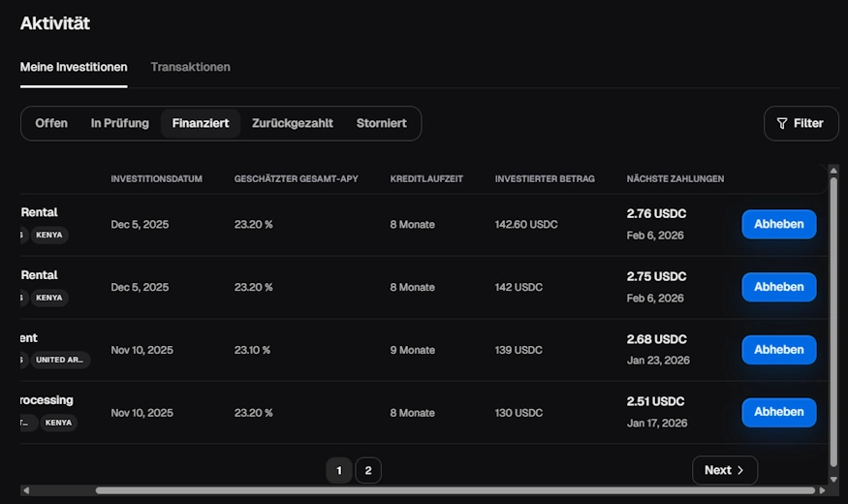The height and width of the screenshot is (504, 848).
Task: Switch to the Transaktionen tab
Action: [x=190, y=67]
